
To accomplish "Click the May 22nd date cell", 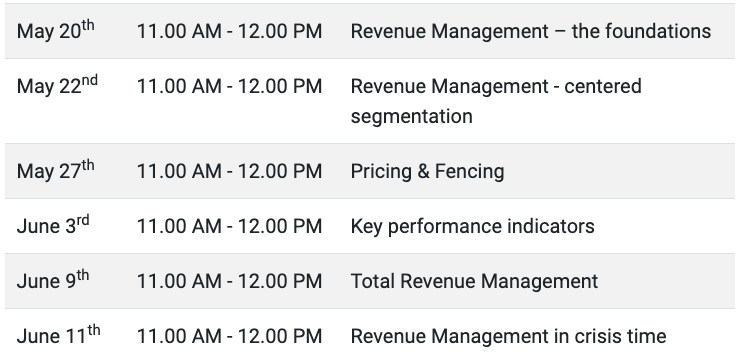I will pyautogui.click(x=57, y=85).
